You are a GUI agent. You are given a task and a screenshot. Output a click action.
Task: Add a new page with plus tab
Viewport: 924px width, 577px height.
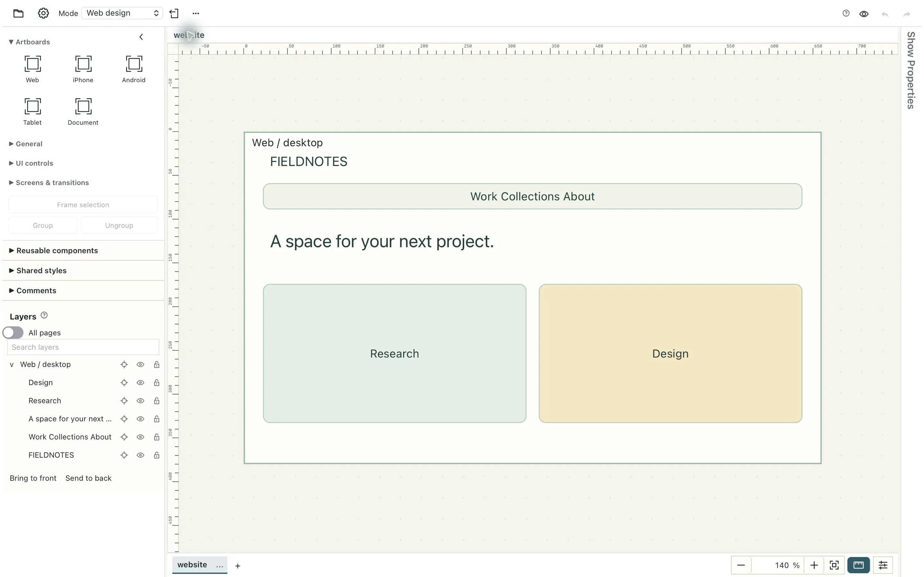point(237,566)
